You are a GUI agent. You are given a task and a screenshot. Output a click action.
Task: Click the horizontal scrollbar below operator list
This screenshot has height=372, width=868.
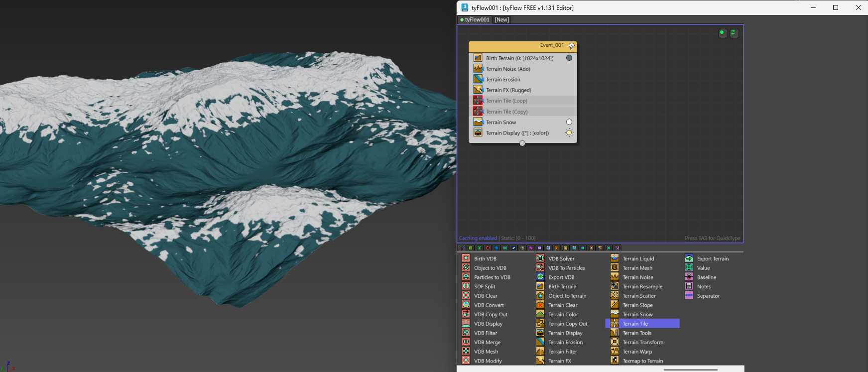click(690, 370)
